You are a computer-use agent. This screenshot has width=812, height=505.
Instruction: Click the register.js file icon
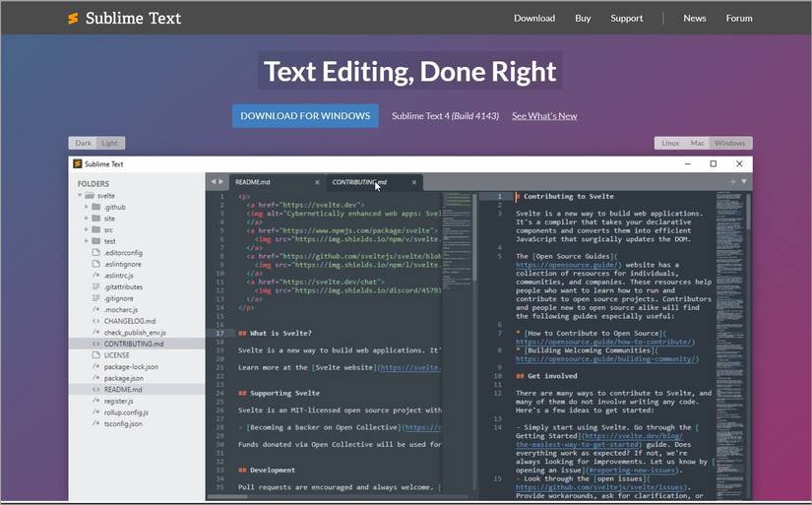click(x=95, y=401)
